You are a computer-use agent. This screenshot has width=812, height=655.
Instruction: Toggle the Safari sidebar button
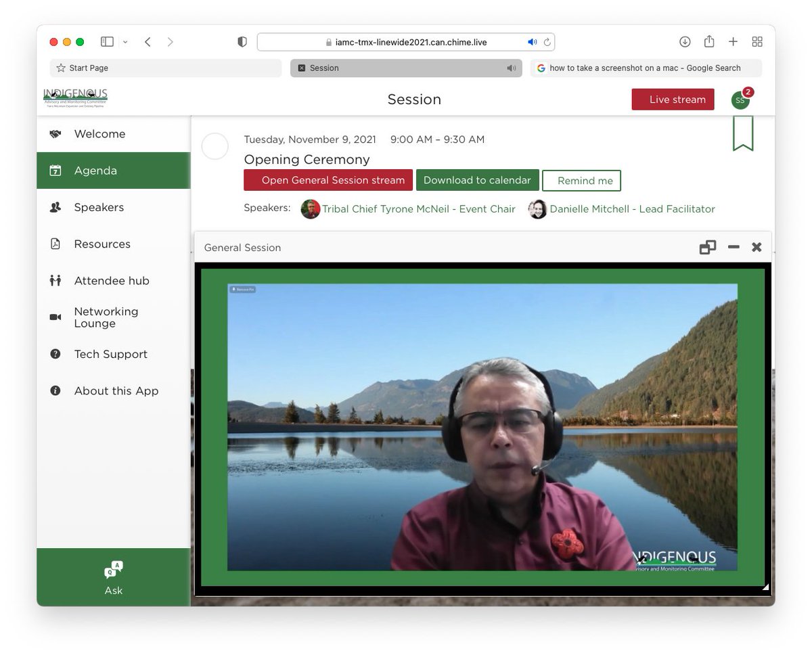(107, 42)
